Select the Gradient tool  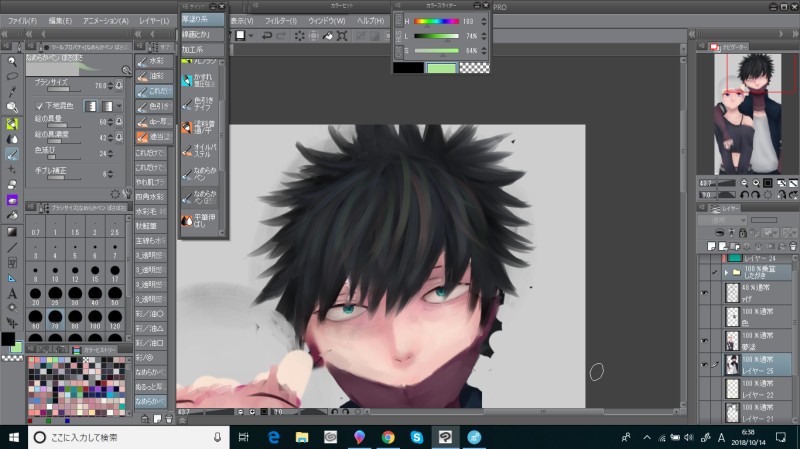(12, 232)
